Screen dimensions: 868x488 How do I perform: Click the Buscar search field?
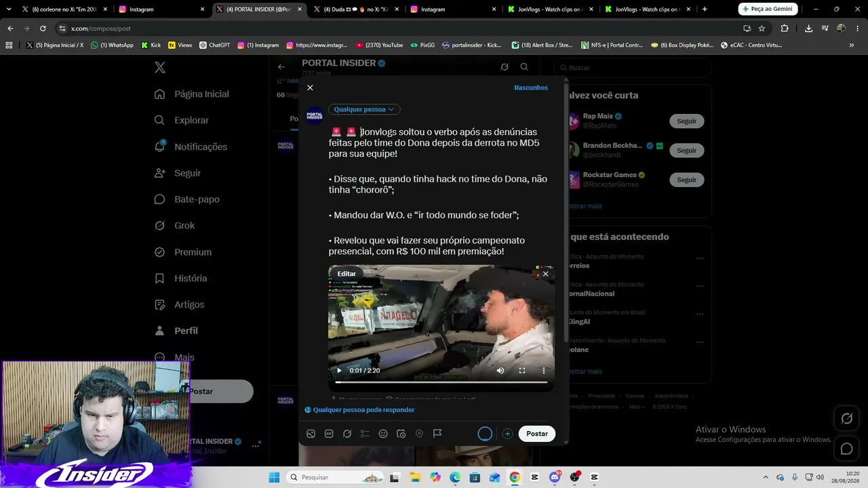pos(633,68)
